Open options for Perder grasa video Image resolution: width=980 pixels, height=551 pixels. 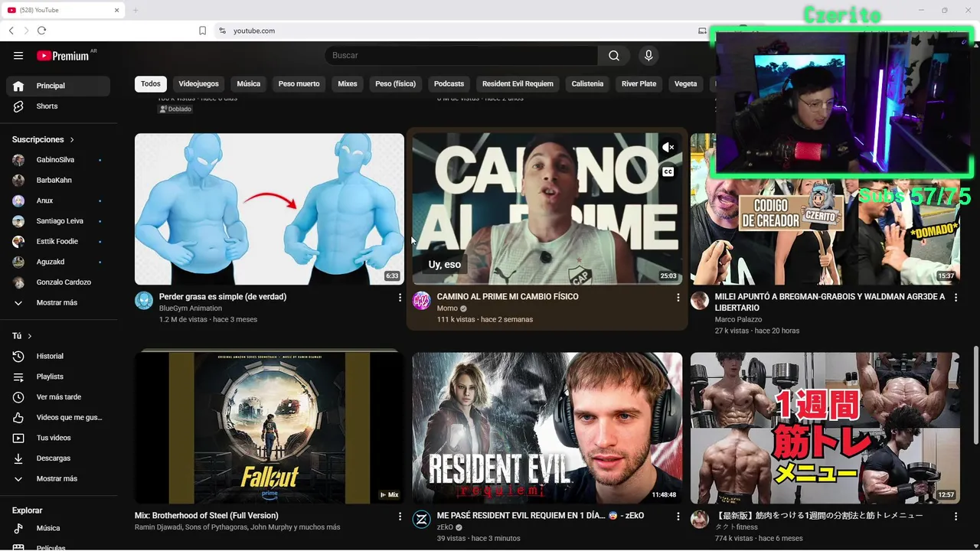(400, 297)
